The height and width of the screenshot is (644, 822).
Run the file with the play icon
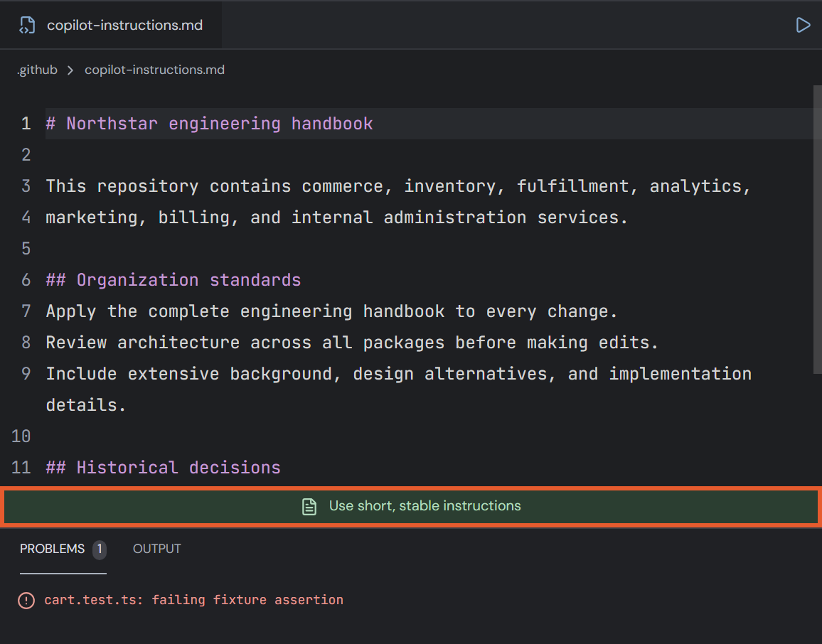803,25
